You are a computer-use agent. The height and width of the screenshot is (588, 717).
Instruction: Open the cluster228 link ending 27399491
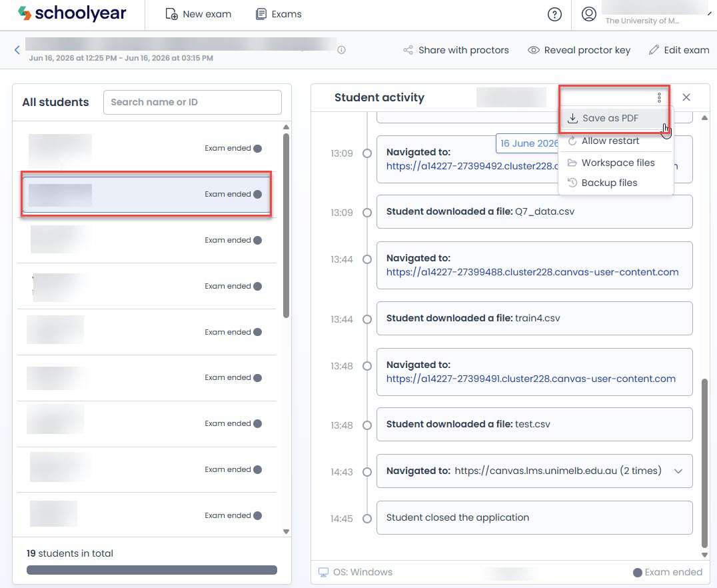click(531, 379)
